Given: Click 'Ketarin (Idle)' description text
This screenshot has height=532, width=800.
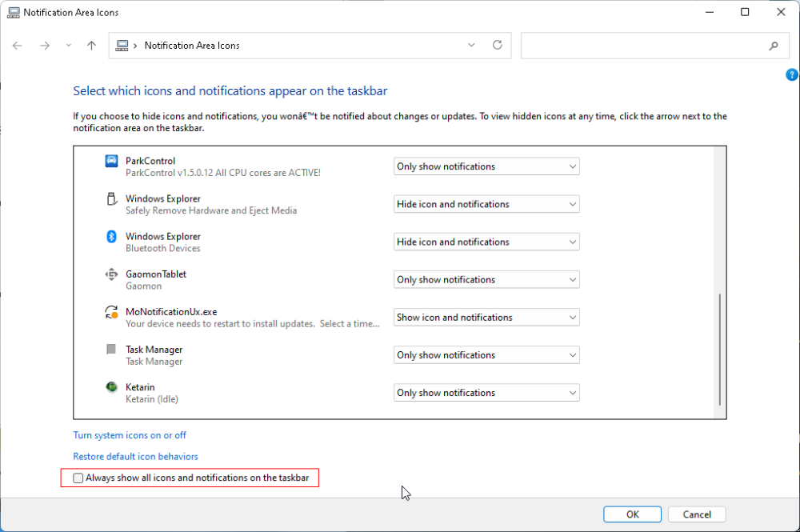Looking at the screenshot, I should coord(152,399).
